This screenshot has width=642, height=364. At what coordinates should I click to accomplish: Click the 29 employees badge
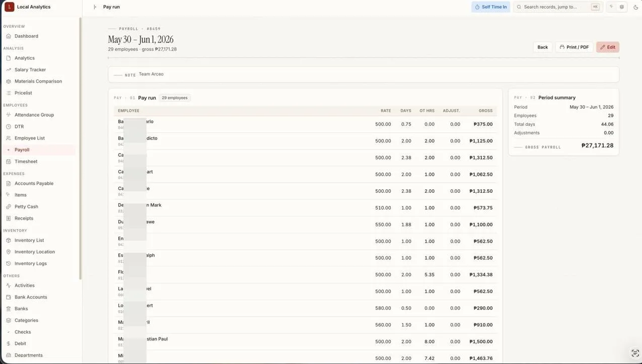[x=175, y=98]
